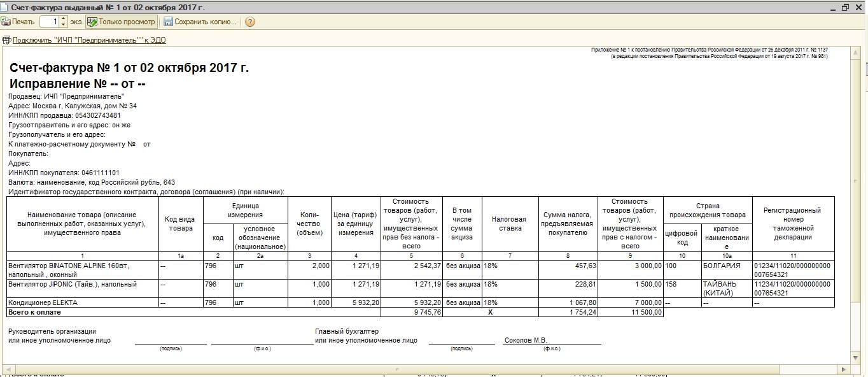Toggle the Только просмотр view-only mode

[x=121, y=22]
